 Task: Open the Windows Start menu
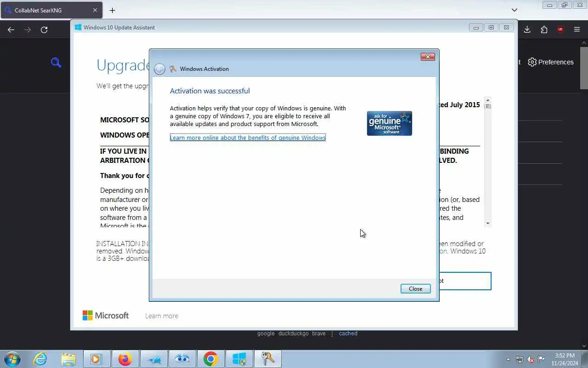point(12,359)
